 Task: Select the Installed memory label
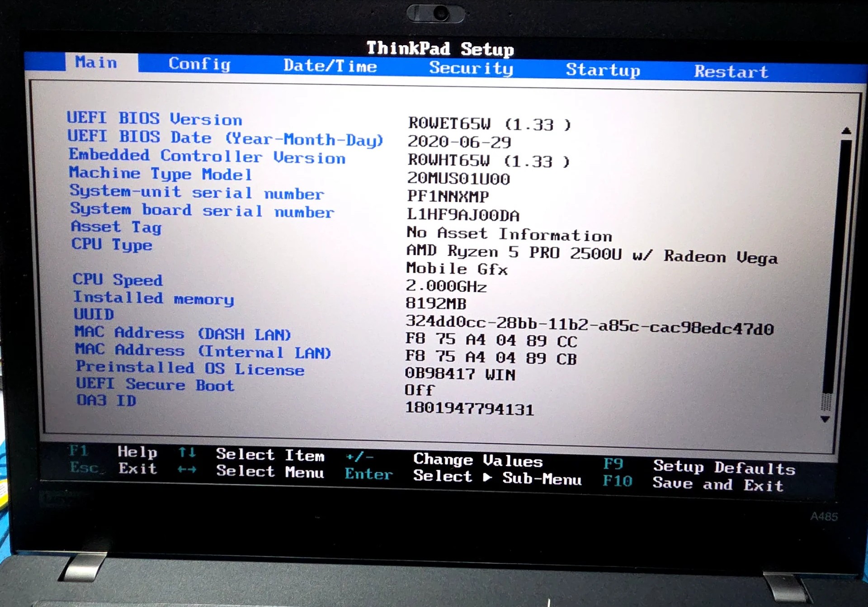coord(154,298)
